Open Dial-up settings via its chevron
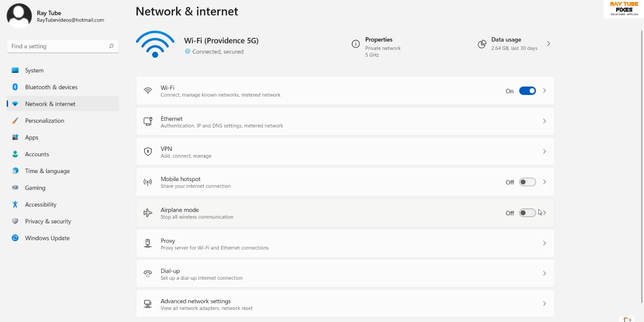 (x=544, y=273)
